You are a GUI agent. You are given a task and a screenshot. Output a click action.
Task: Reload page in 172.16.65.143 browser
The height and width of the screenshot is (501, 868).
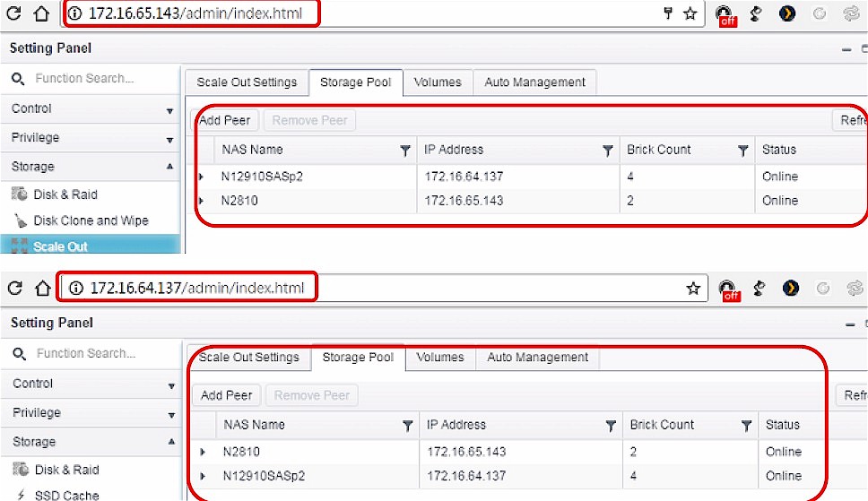point(13,13)
